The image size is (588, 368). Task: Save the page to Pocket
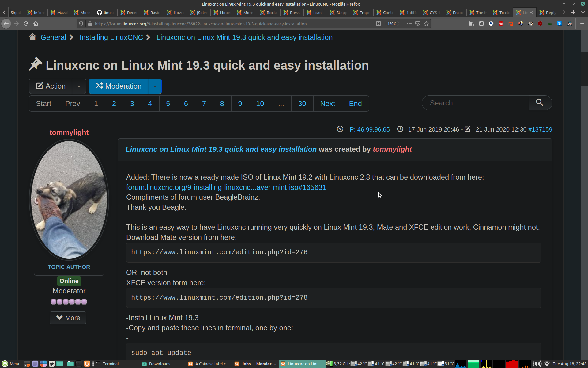[418, 24]
